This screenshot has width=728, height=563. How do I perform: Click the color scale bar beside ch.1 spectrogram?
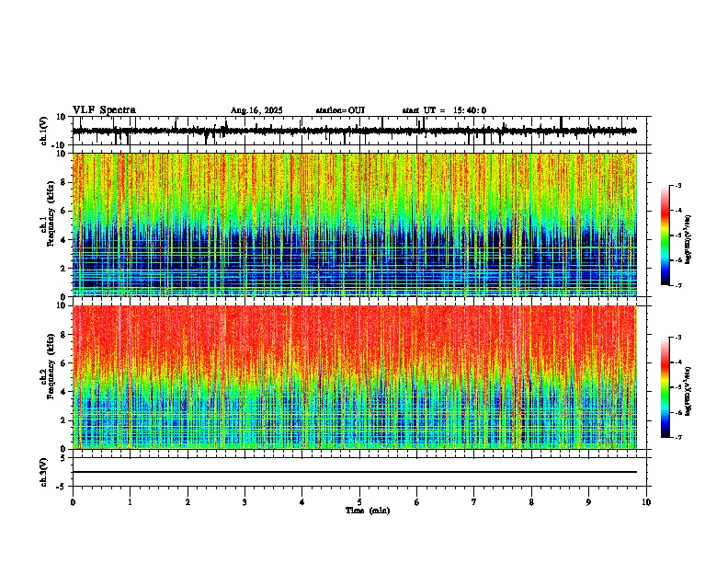tap(665, 236)
